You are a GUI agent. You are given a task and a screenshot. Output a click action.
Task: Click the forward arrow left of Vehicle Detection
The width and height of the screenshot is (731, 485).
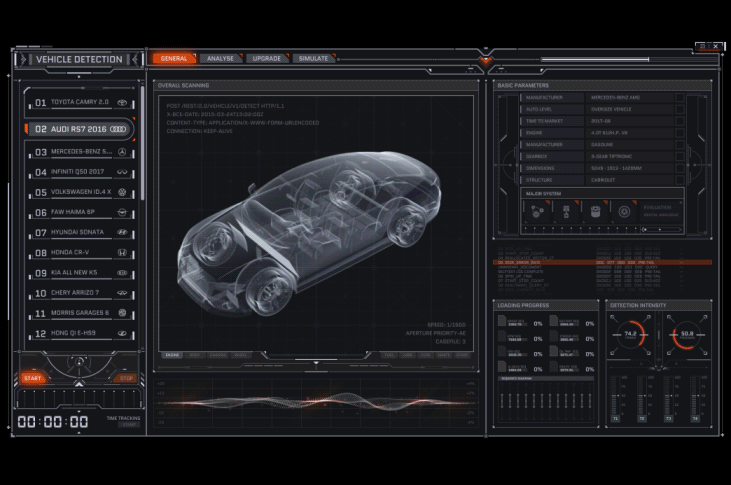pyautogui.click(x=23, y=59)
